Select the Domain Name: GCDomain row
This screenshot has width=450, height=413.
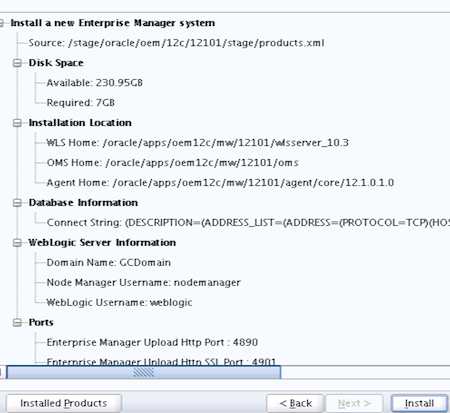(109, 263)
